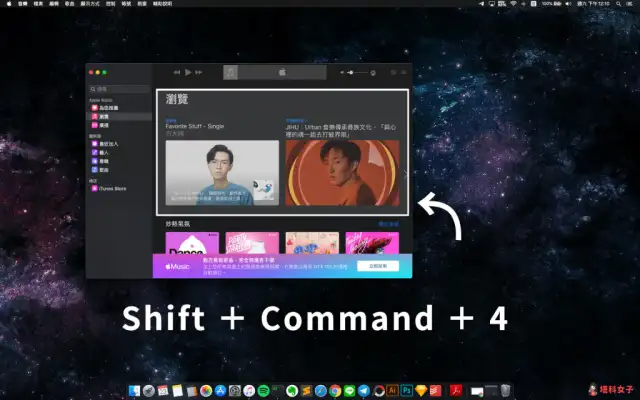Viewport: 640px width, 400px height.
Task: Open the 顯示方式 menu
Action: [x=90, y=4]
